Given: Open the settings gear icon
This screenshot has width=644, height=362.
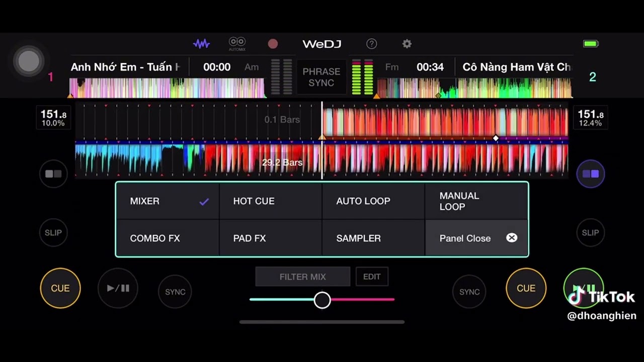Looking at the screenshot, I should coord(407,44).
